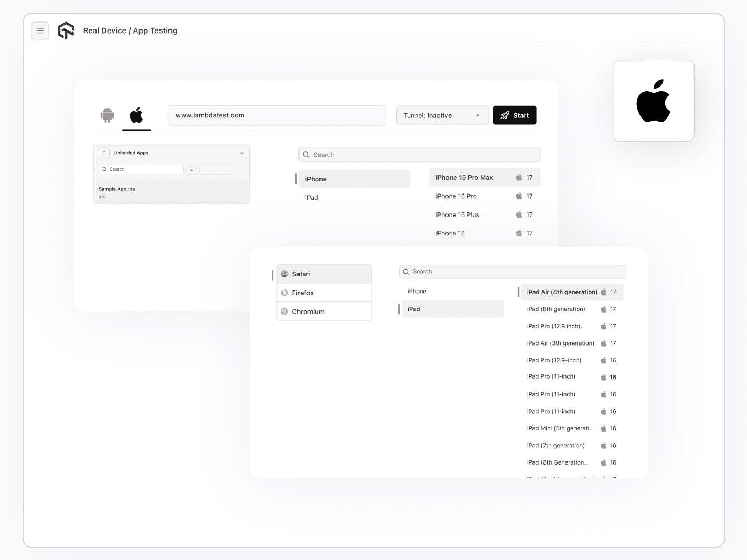The image size is (747, 560).
Task: Click the Chromium browser icon
Action: click(284, 311)
